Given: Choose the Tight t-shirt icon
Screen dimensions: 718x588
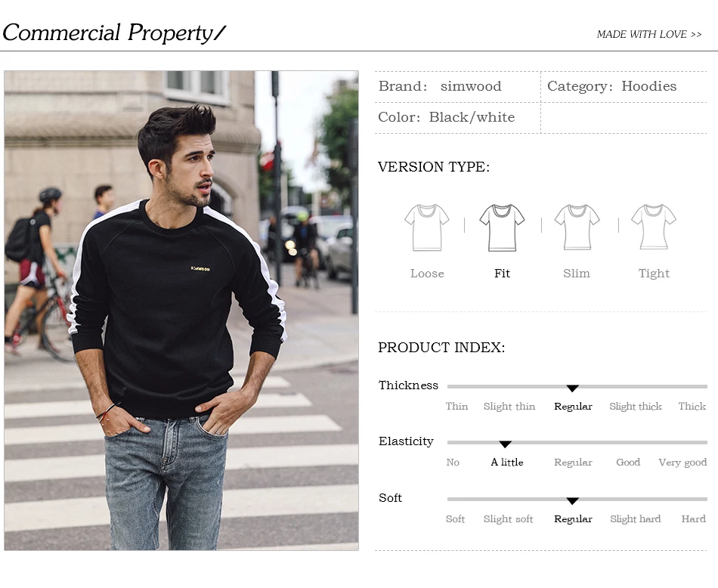Looking at the screenshot, I should [654, 227].
